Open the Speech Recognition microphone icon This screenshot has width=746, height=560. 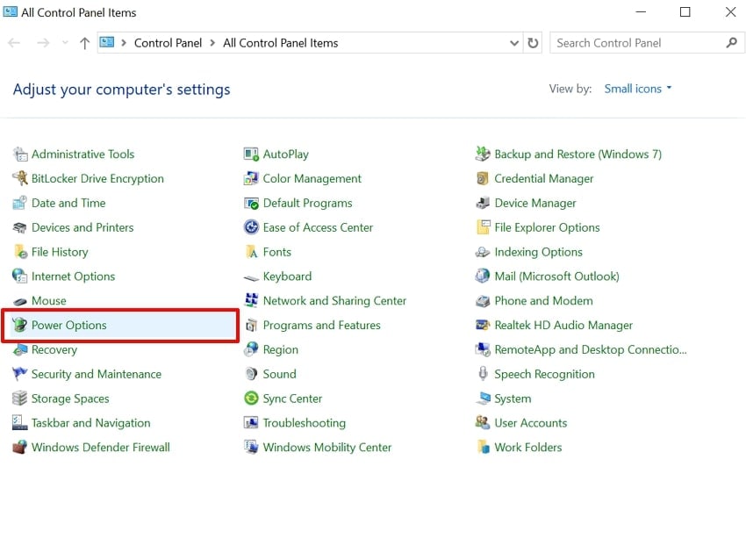[x=483, y=374]
